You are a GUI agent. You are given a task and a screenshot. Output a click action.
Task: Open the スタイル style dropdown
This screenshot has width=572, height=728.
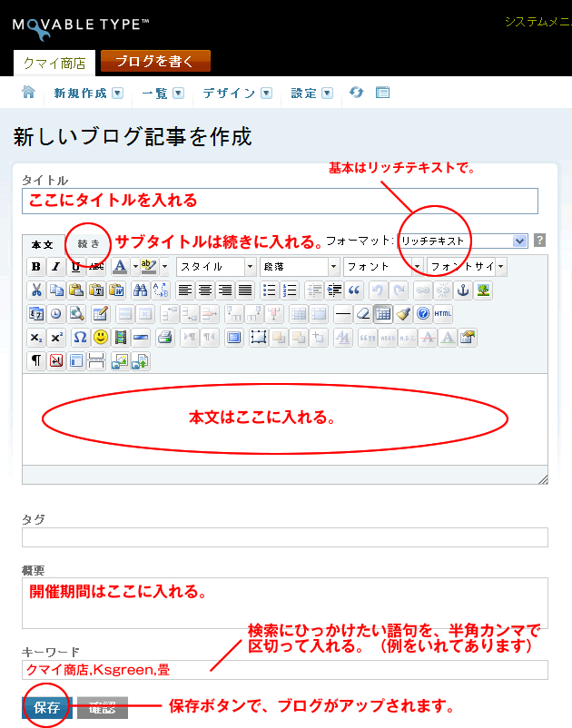coord(216,267)
